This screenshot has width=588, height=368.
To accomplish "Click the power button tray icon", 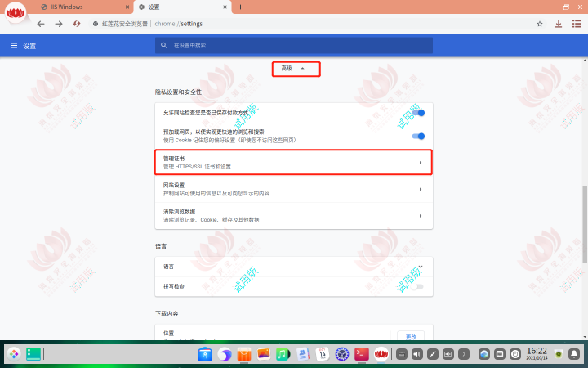I will tap(515, 354).
